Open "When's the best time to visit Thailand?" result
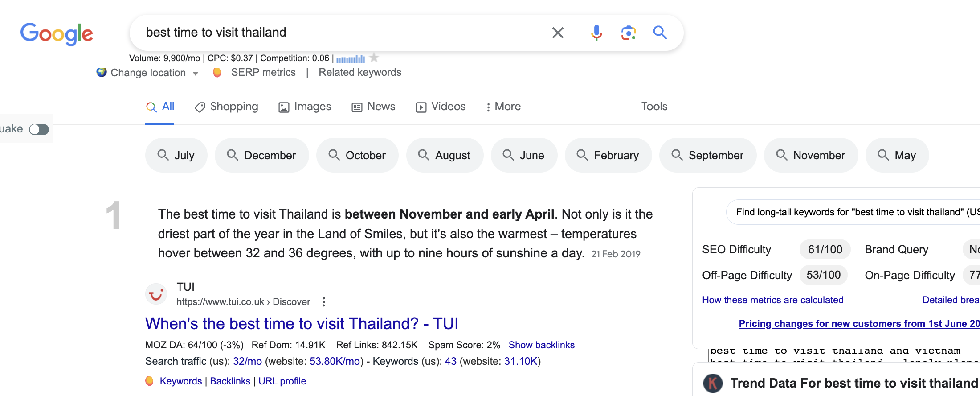 click(x=302, y=323)
